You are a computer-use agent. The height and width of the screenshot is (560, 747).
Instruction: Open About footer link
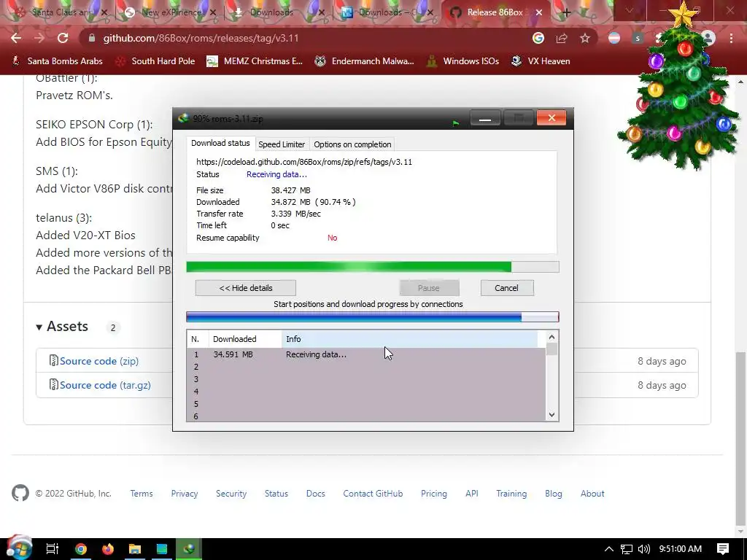tap(592, 494)
